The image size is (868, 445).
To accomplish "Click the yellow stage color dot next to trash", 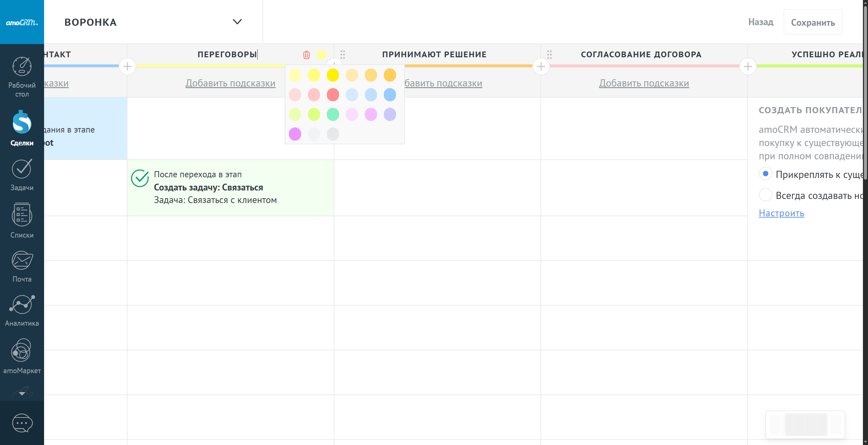I will click(321, 55).
